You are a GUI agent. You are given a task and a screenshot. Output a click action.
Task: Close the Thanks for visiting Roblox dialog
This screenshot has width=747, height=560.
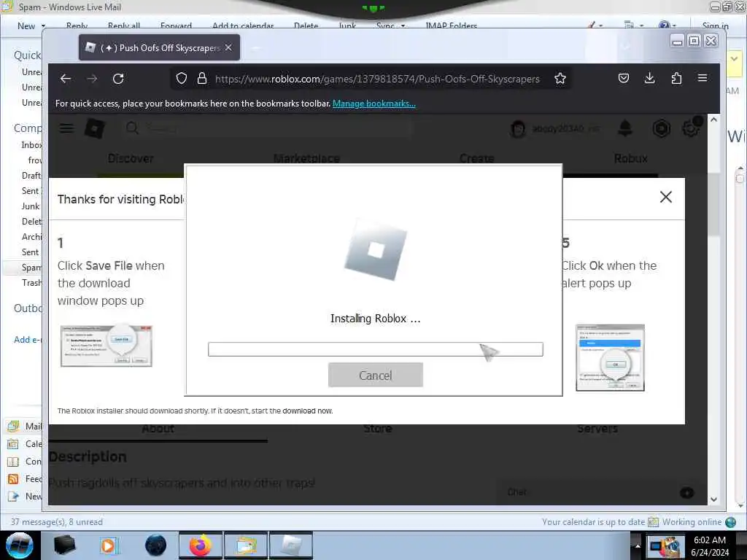click(x=666, y=197)
